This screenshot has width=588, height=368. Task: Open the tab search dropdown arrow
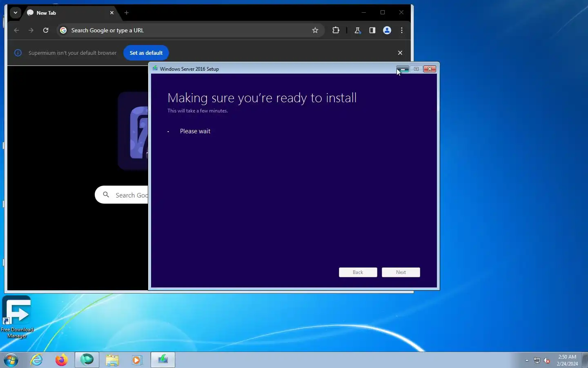tap(15, 13)
